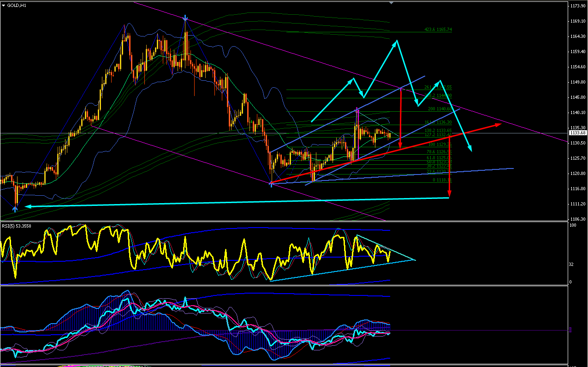Click price scale value 1149.80
The height and width of the screenshot is (367, 588).
point(577,82)
